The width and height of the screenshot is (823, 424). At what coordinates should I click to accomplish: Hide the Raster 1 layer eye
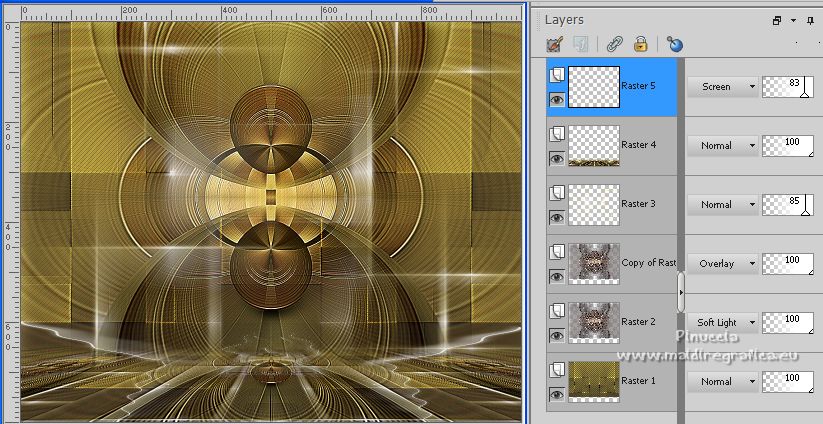556,394
